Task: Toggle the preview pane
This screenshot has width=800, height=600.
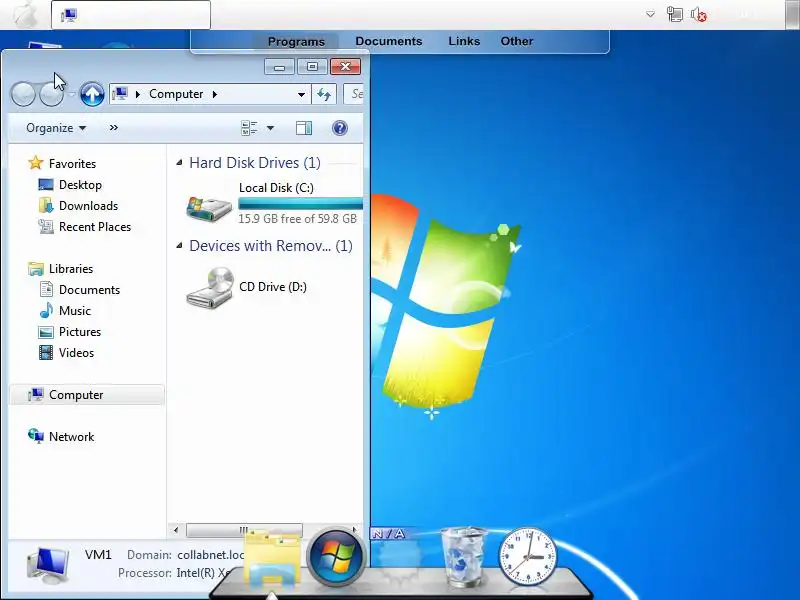Action: coord(304,128)
